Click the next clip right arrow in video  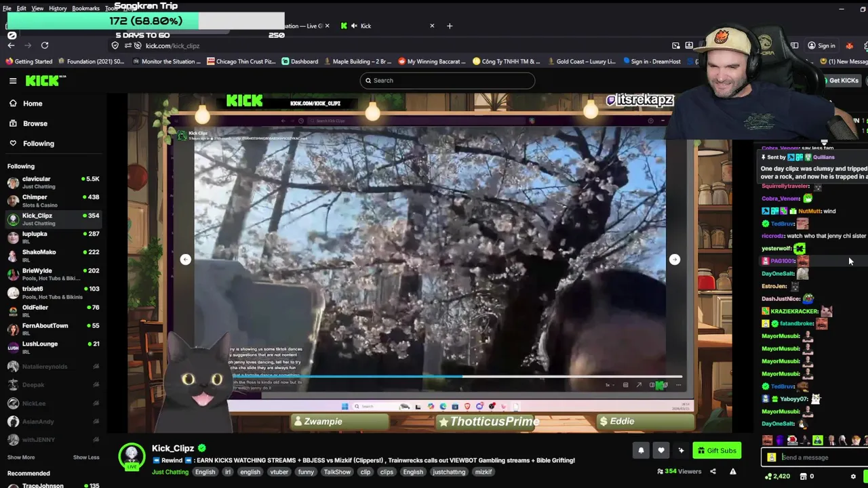(674, 260)
